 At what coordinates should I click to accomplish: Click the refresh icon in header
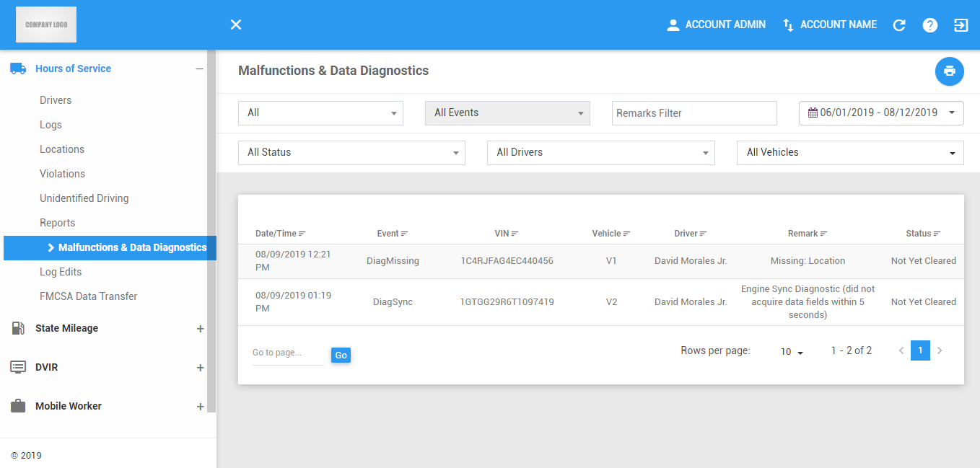coord(899,25)
